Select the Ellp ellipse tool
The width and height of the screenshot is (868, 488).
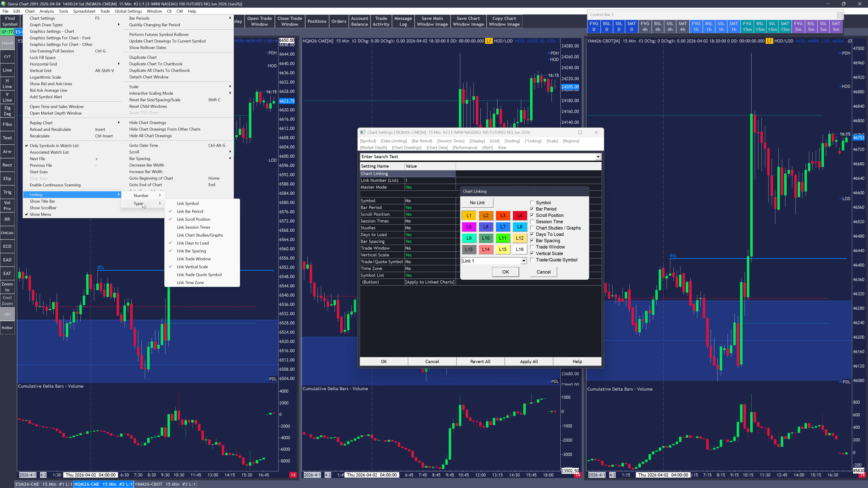coord(7,178)
